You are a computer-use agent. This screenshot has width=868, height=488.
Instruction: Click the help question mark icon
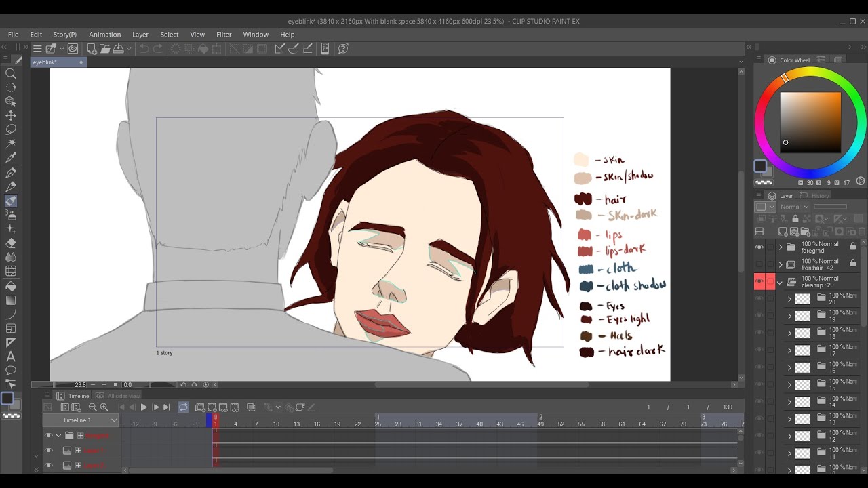pos(343,49)
